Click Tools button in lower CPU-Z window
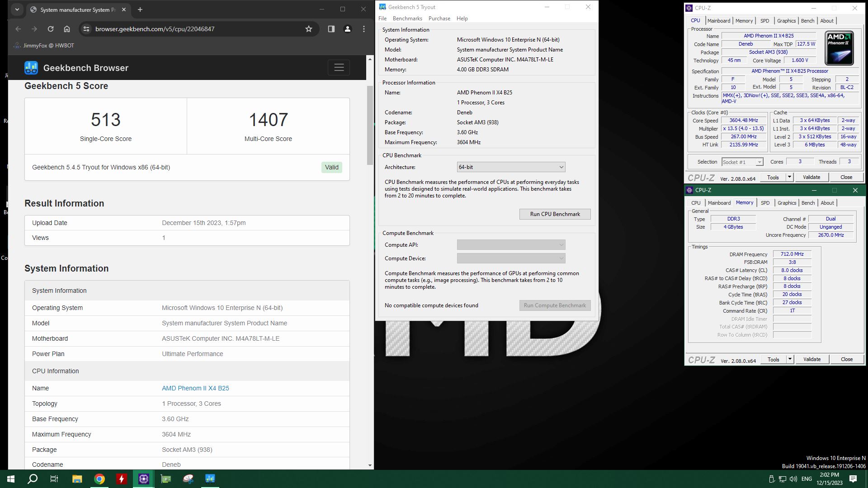Image resolution: width=868 pixels, height=488 pixels. pos(773,359)
